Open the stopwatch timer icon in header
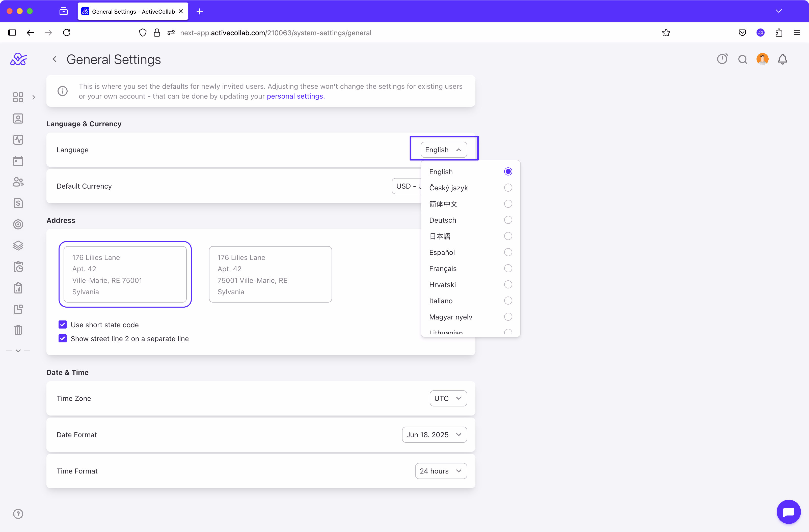809x532 pixels. [x=722, y=59]
